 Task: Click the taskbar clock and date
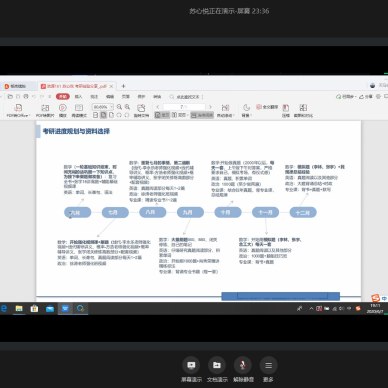[x=375, y=308]
